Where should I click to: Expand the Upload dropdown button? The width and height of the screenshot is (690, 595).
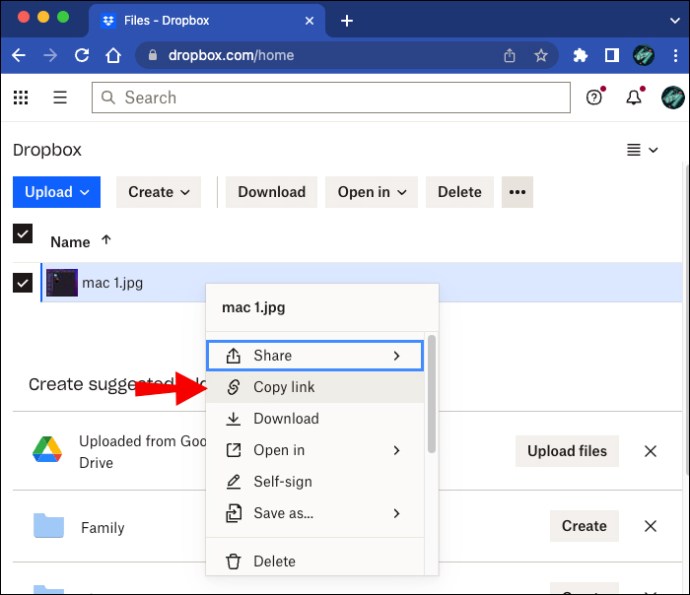pos(56,192)
